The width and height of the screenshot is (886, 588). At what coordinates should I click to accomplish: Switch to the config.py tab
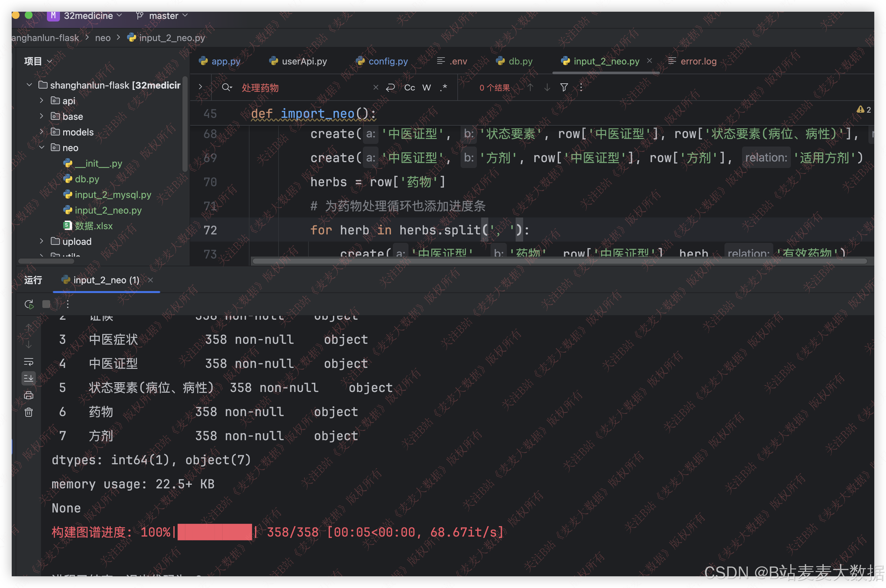click(388, 61)
